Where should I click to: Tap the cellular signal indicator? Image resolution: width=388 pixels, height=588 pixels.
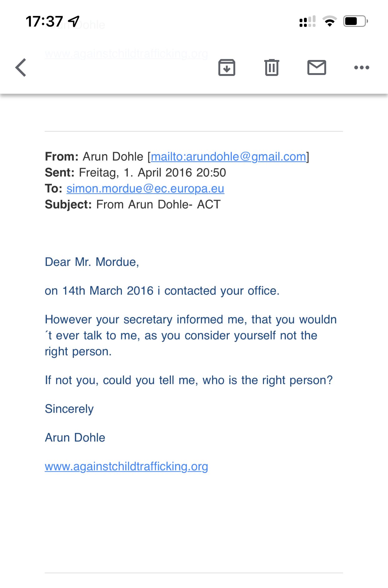(307, 22)
